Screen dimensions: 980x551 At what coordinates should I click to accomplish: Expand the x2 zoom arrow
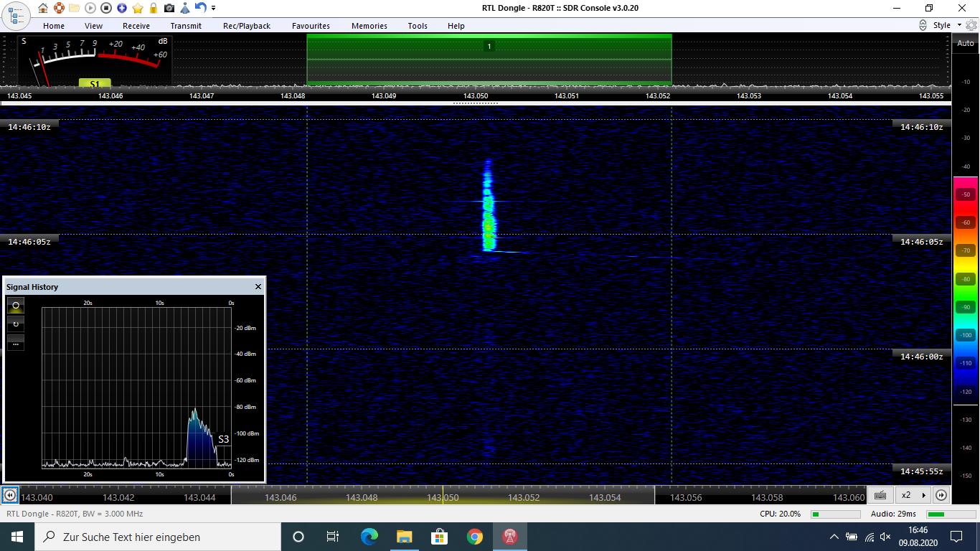[x=923, y=495]
